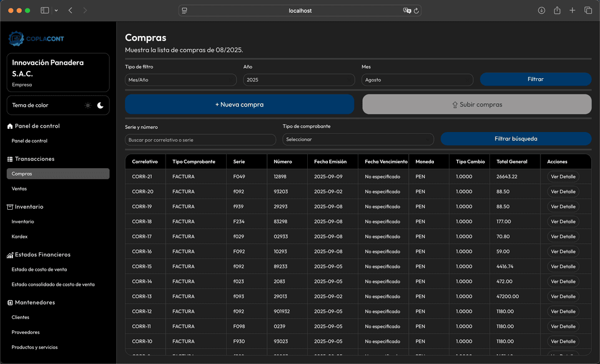This screenshot has height=364, width=600.
Task: Reload the page with refresh icon
Action: point(416,11)
